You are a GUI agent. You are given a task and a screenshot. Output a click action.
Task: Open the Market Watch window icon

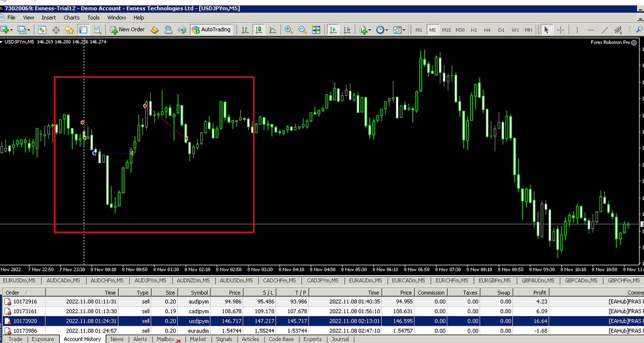tap(42, 30)
